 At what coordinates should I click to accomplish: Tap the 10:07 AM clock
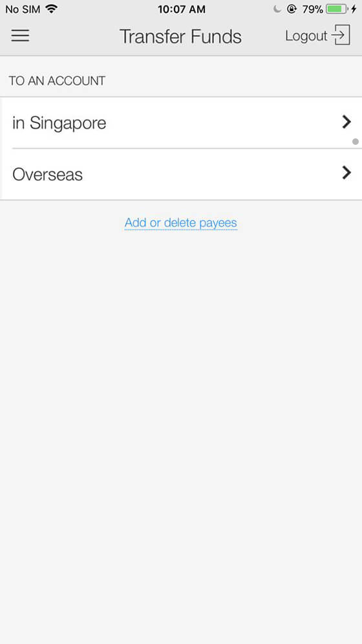tap(182, 9)
